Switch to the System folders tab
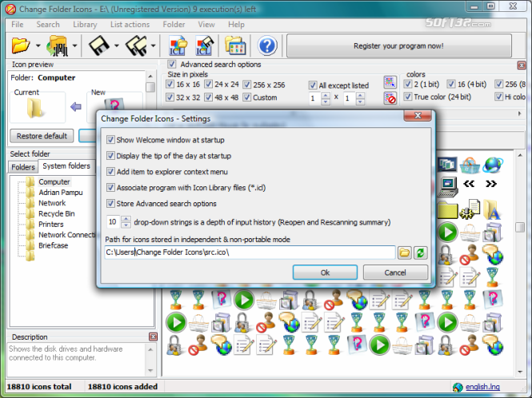Screen dimensions: 532x398 point(66,166)
